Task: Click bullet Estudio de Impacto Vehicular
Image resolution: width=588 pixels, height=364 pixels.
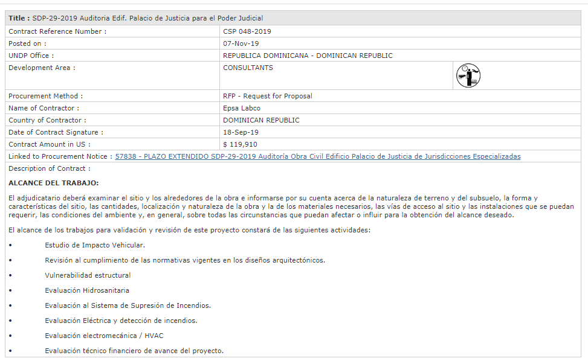Action: [x=95, y=245]
